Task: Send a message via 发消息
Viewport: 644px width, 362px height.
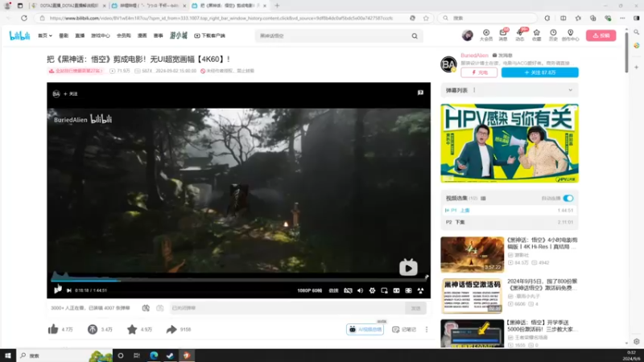Action: [502, 56]
